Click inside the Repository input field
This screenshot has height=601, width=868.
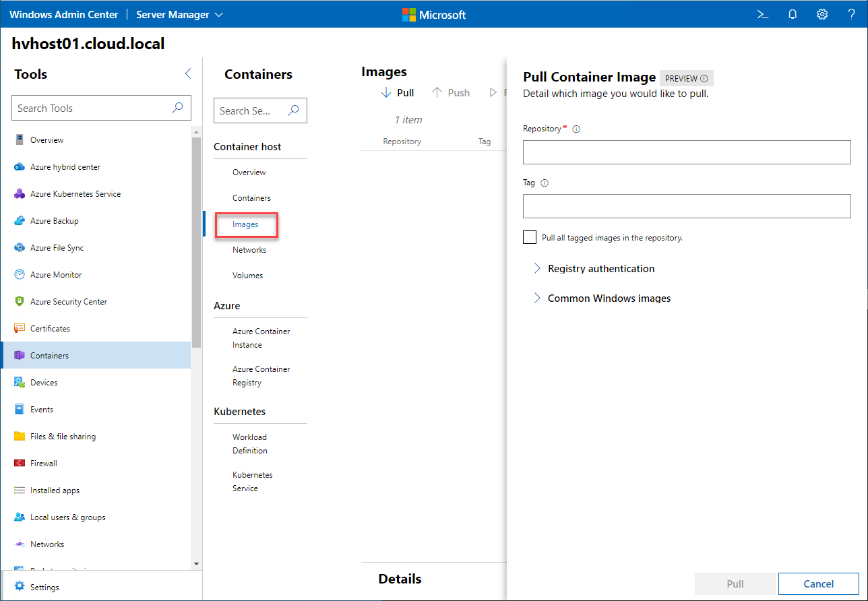coord(687,152)
